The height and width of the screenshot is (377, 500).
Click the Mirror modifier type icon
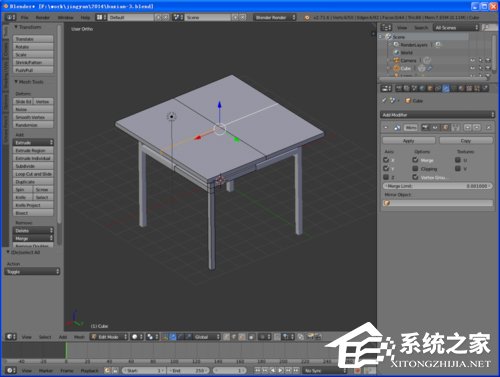coord(397,127)
